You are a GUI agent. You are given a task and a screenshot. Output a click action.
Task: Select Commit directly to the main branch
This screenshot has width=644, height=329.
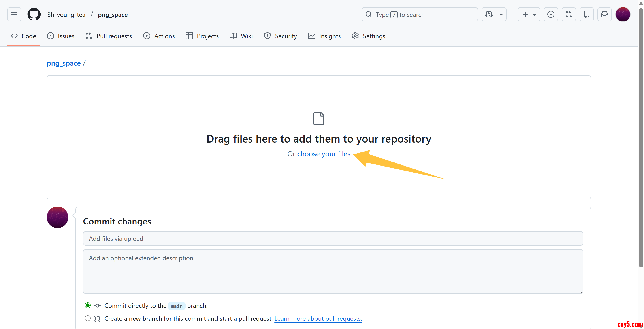(87, 305)
